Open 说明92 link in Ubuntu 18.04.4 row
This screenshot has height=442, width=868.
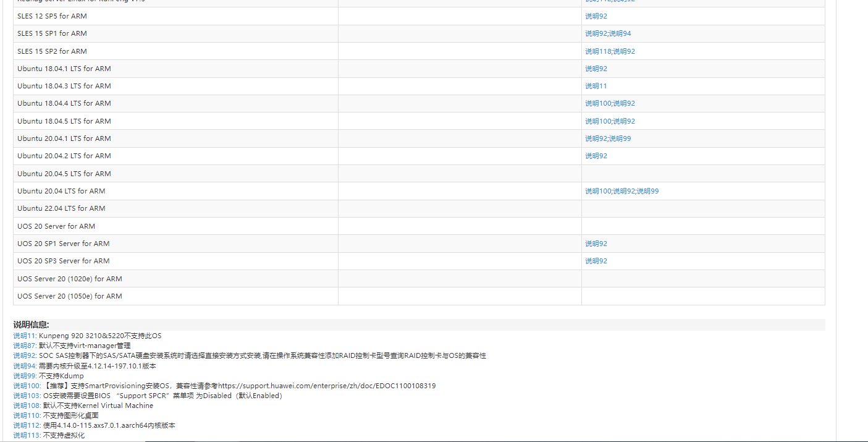[624, 103]
